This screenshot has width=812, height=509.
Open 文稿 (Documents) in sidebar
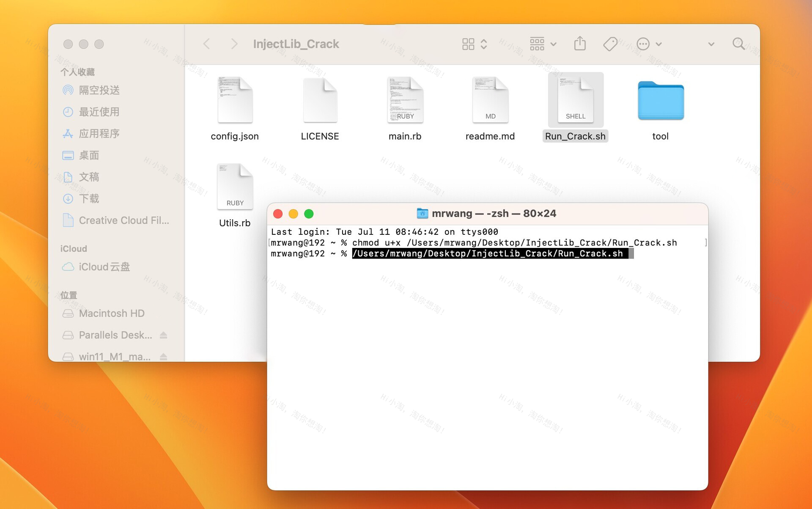89,177
